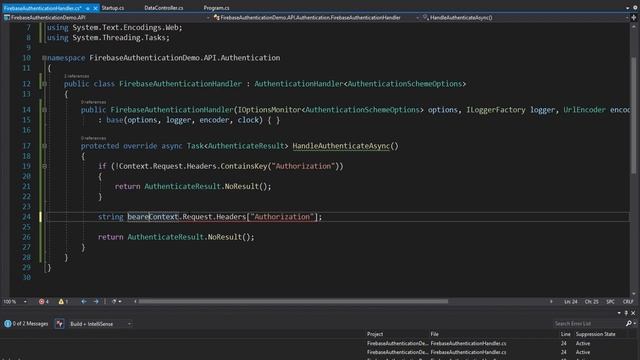Screen dimensions: 640x360
Task: Click the Ch: 25 status indicator
Action: 591,302
